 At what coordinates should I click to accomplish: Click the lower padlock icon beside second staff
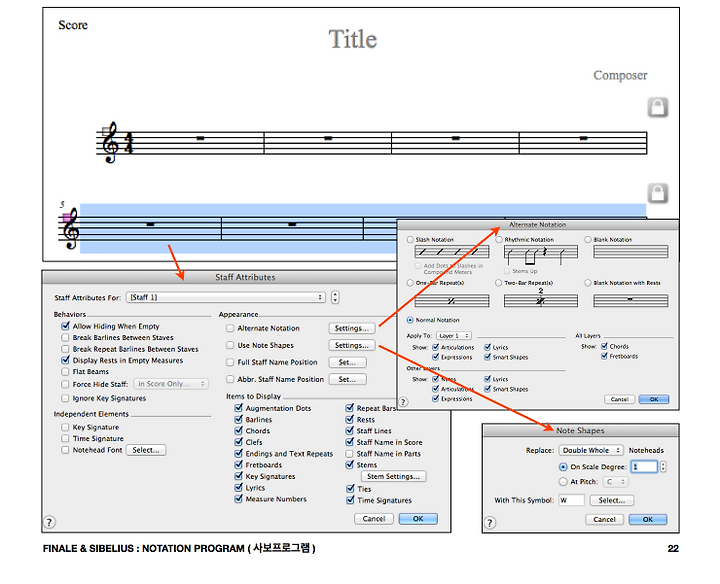658,193
